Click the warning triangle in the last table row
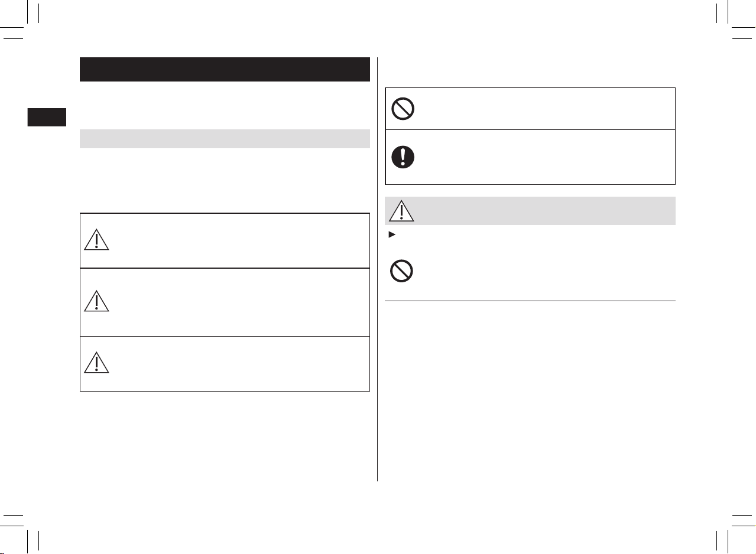Screen dimensions: 756x554 point(96,361)
